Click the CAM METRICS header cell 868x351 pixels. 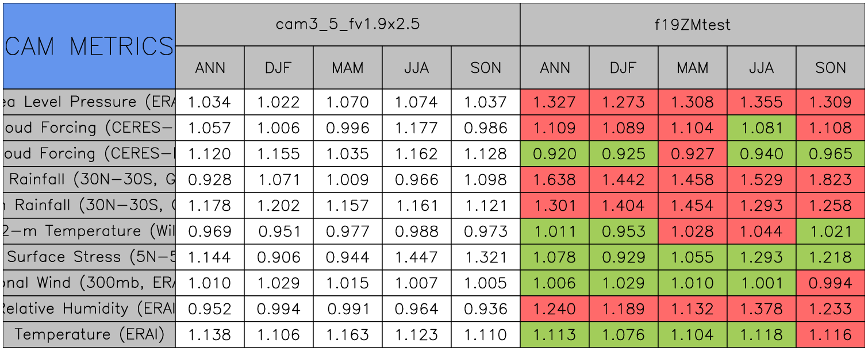click(89, 46)
